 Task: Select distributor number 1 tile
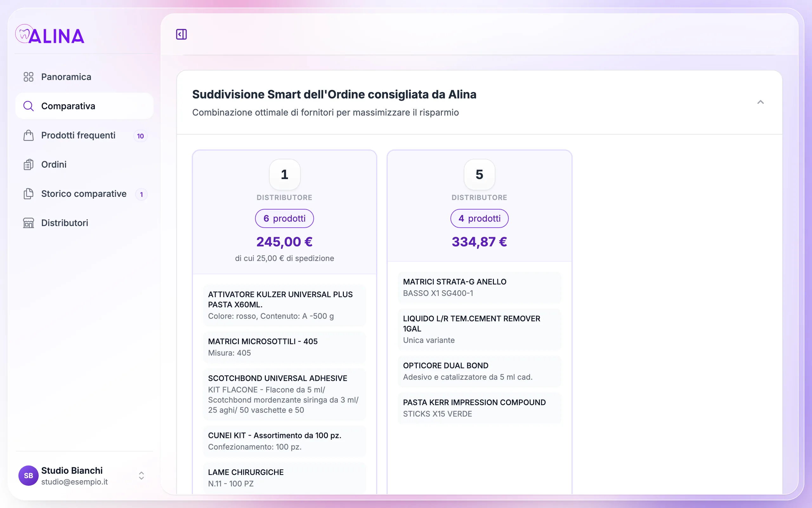click(x=285, y=174)
